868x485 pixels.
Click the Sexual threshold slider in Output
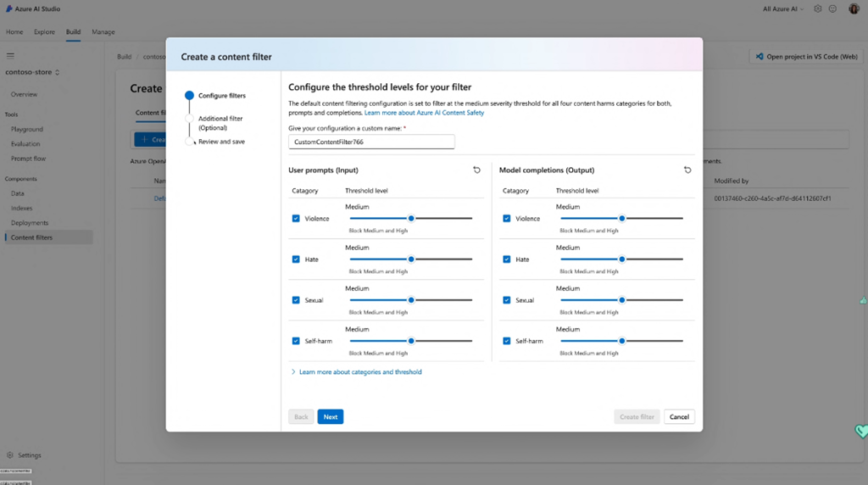621,300
